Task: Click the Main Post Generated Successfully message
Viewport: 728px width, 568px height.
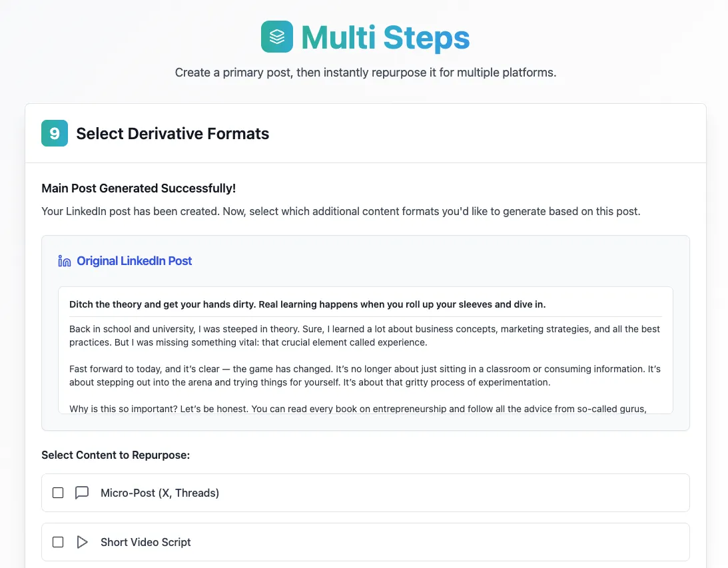Action: coord(139,188)
